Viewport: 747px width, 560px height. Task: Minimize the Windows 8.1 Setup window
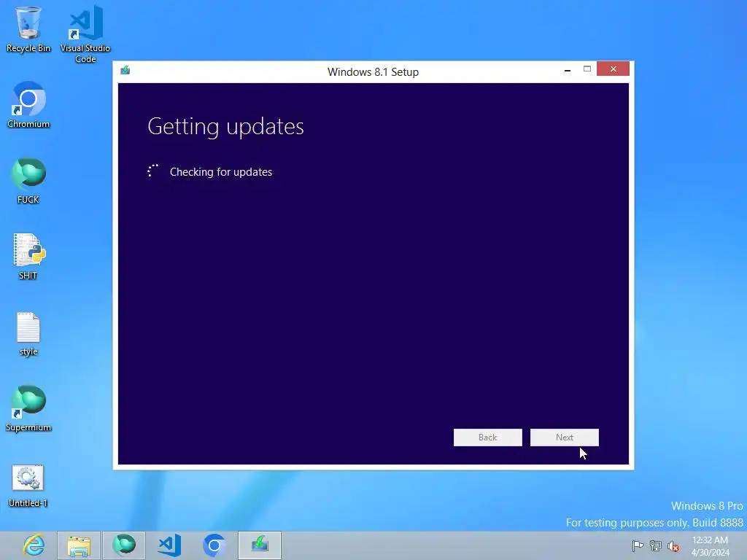568,69
